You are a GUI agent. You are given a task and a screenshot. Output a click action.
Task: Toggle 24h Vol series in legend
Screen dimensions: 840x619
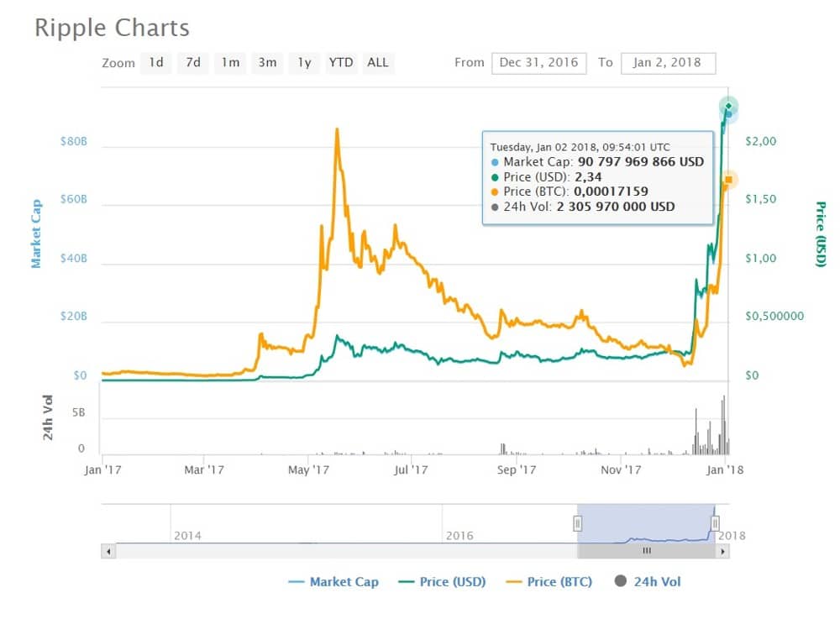click(648, 581)
